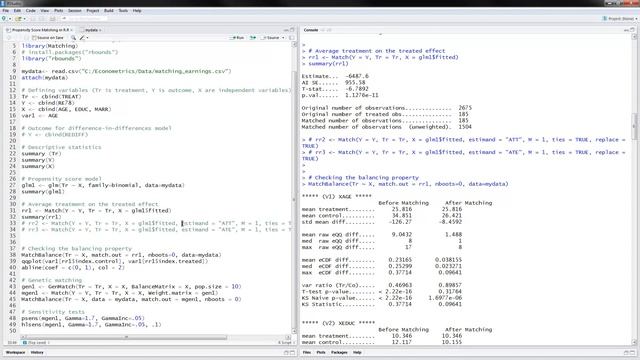The height and width of the screenshot is (360, 640).
Task: Click the Open File folder icon
Action: (18, 18)
